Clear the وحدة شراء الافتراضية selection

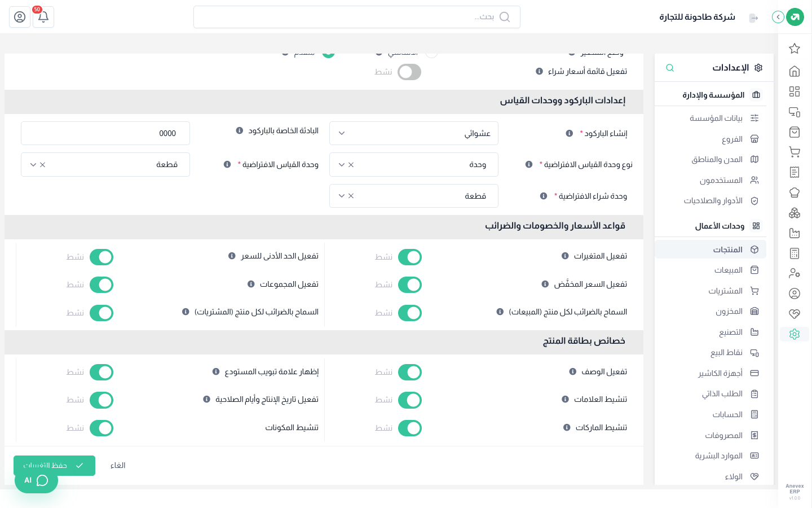click(x=351, y=196)
